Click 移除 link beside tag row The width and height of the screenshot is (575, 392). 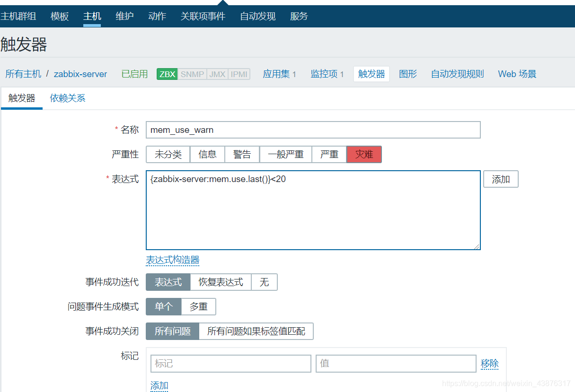click(x=490, y=364)
